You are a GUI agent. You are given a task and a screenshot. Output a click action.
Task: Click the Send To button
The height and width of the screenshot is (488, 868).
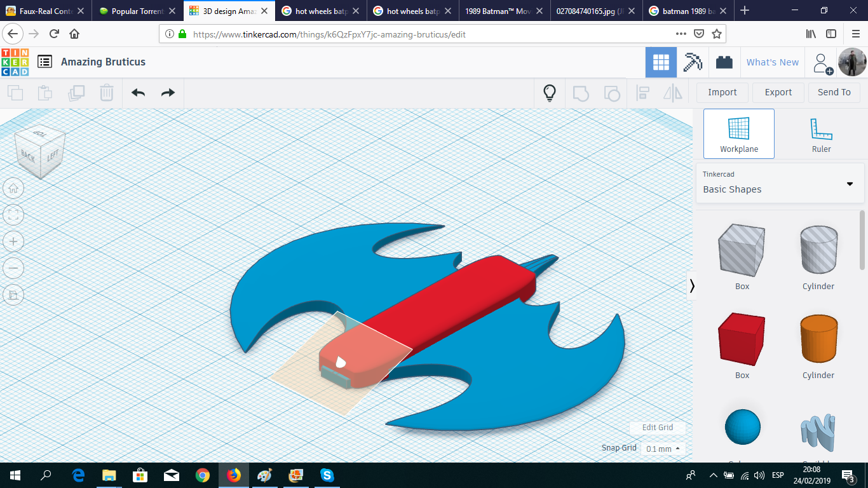pos(834,93)
